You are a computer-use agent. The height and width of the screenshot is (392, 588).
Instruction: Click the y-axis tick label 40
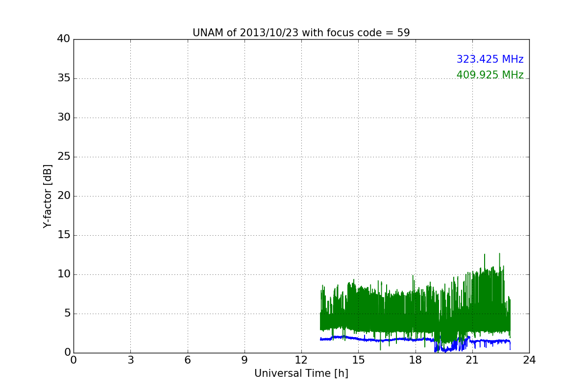(x=64, y=39)
